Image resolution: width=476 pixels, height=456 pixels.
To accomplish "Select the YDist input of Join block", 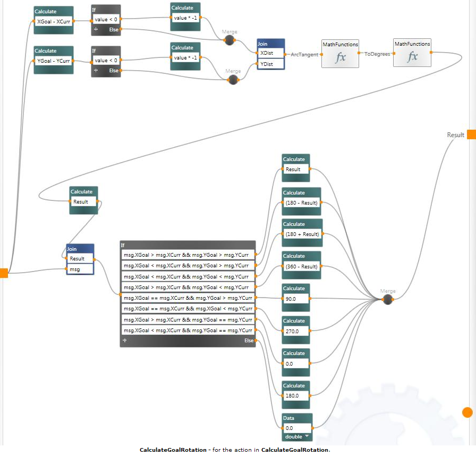I will [270, 64].
